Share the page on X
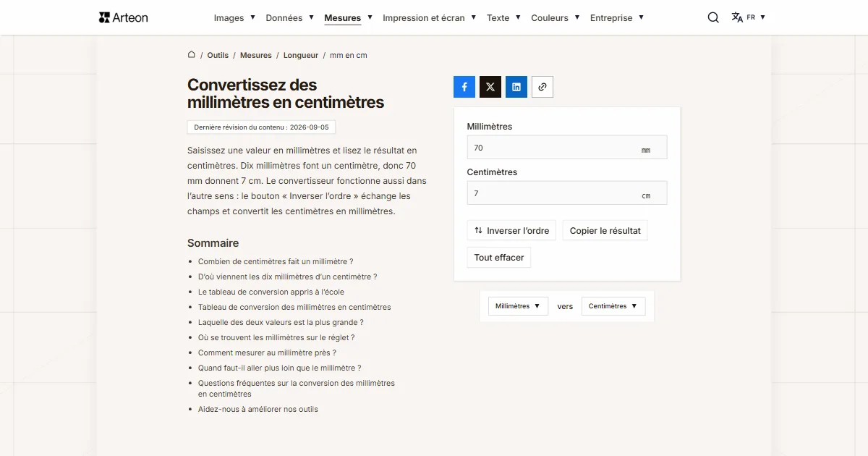868x456 pixels. 490,87
